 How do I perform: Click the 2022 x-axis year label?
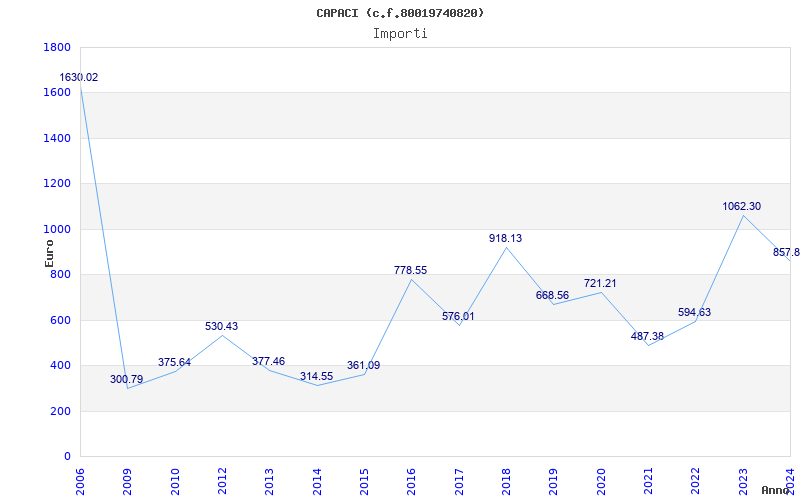click(696, 482)
